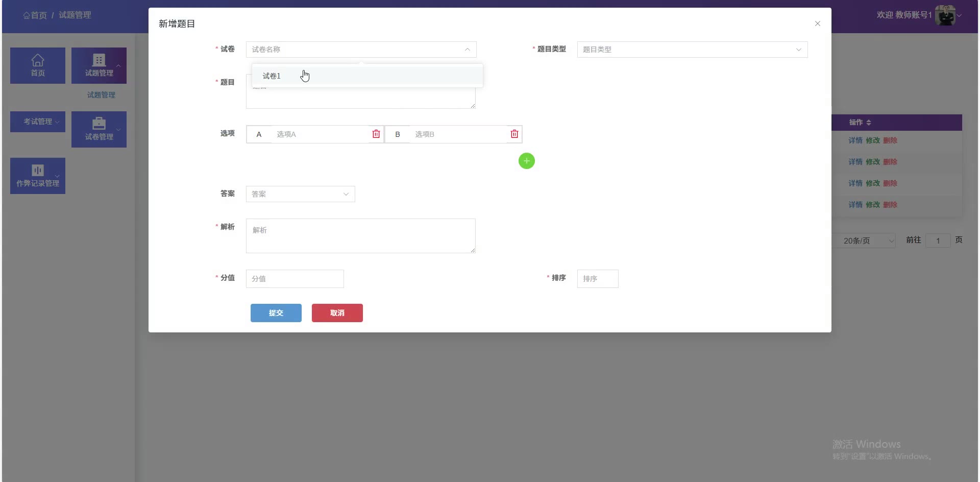This screenshot has width=980, height=482.
Task: Open the 答案 dropdown
Action: [300, 194]
